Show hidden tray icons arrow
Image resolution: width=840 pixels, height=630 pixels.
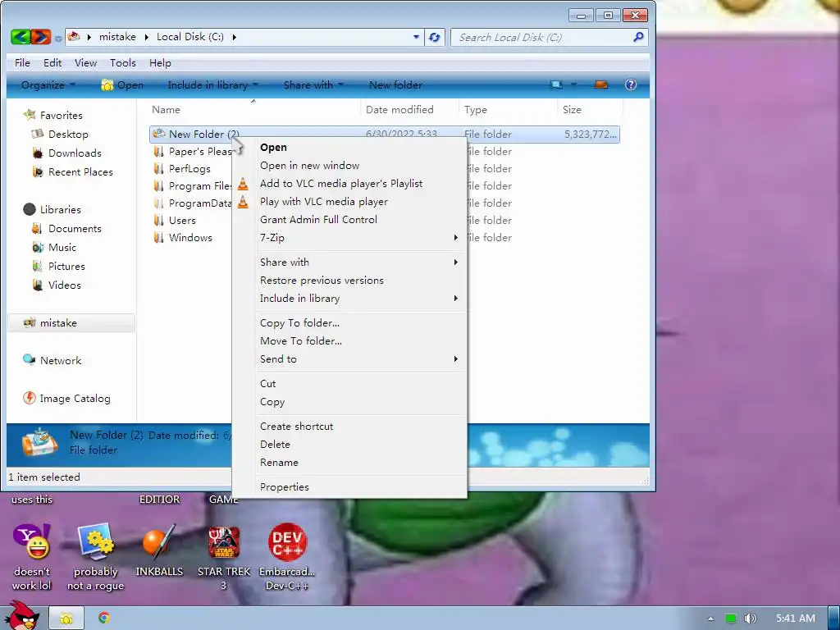tap(710, 619)
